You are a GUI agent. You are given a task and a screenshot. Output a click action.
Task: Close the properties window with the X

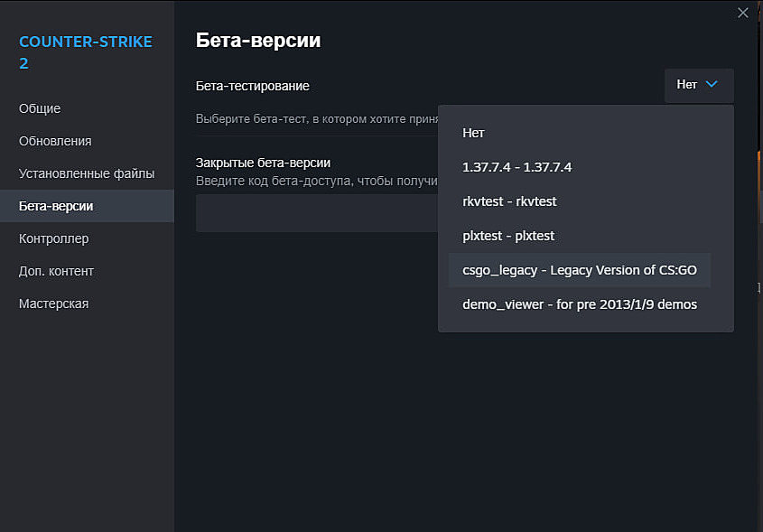click(742, 13)
